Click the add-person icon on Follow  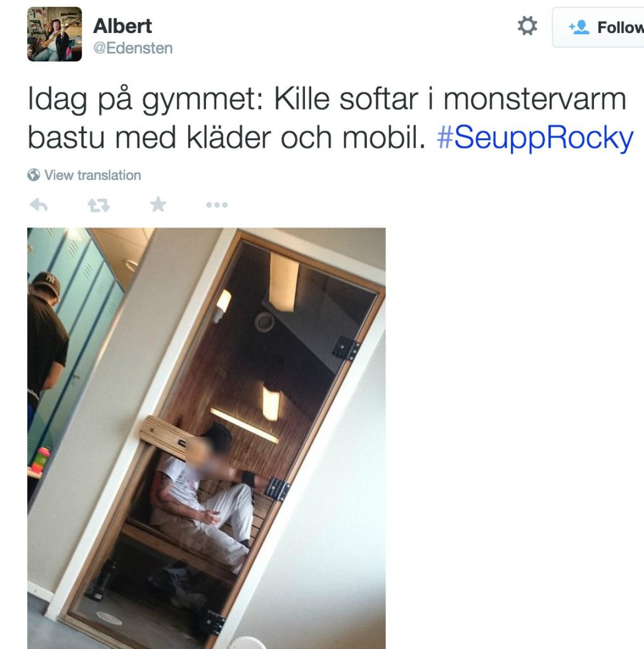pos(579,27)
